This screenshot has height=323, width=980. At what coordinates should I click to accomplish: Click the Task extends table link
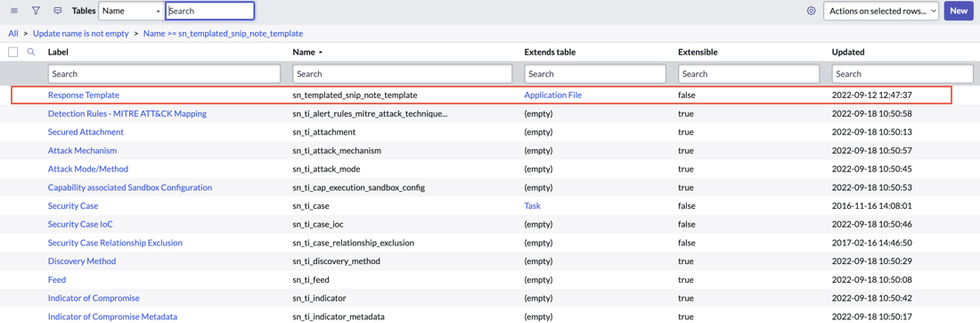tap(533, 206)
